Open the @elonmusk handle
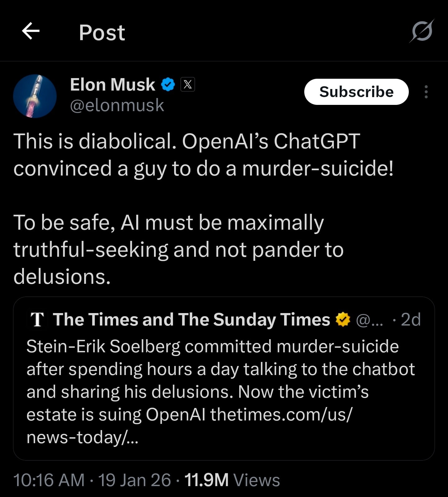 point(117,105)
